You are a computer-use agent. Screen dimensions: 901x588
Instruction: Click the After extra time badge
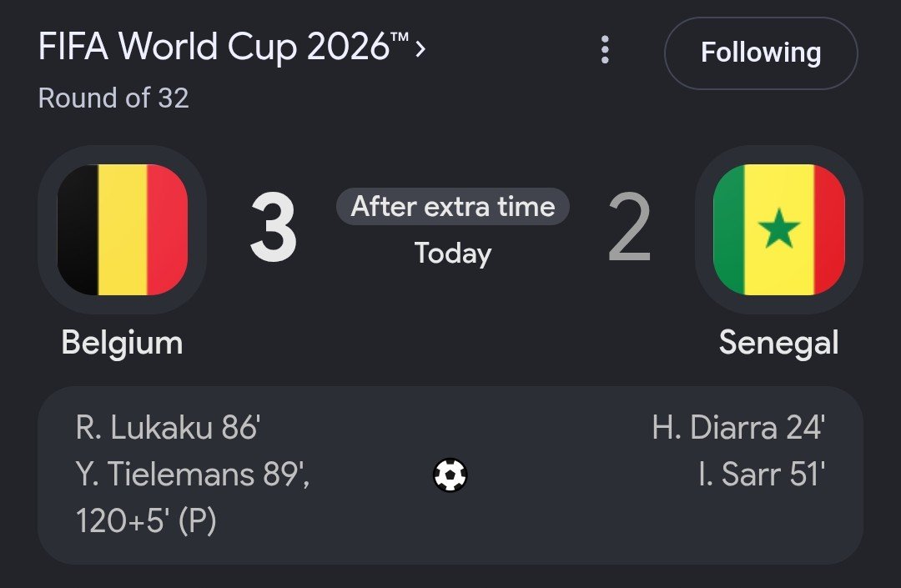pos(453,206)
